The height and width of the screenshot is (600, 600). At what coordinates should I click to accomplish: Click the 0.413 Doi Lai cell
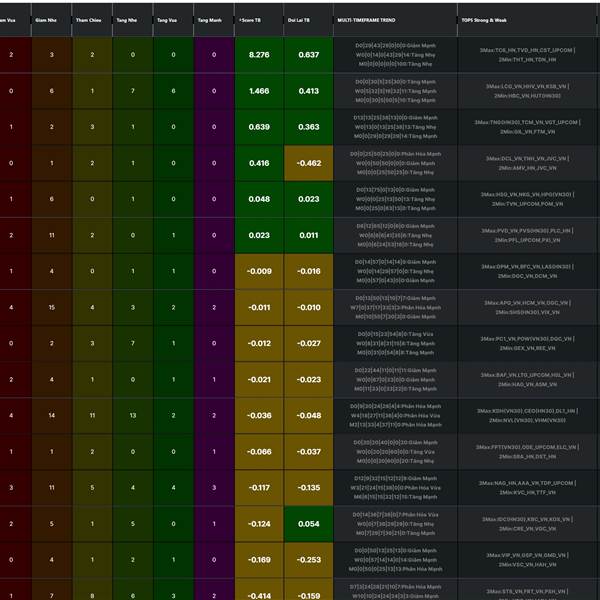pyautogui.click(x=308, y=91)
